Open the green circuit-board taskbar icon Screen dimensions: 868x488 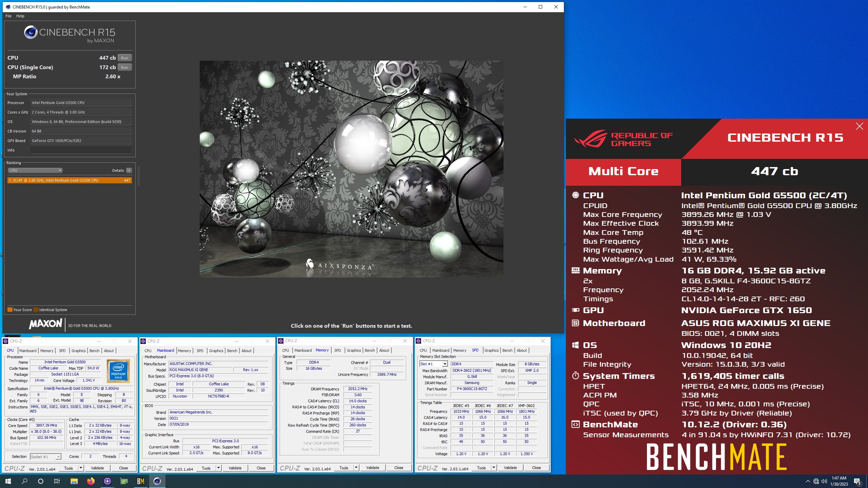coord(124,481)
